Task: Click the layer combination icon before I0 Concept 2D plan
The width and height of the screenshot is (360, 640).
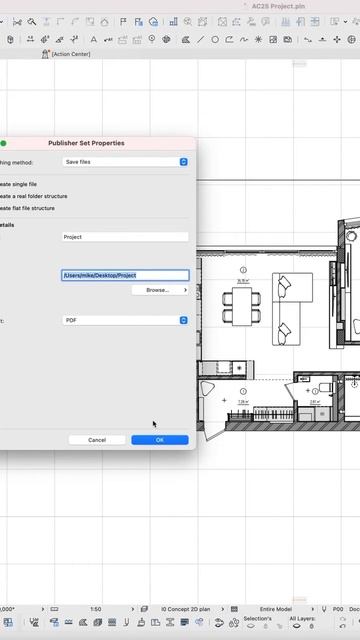Action: pyautogui.click(x=144, y=609)
